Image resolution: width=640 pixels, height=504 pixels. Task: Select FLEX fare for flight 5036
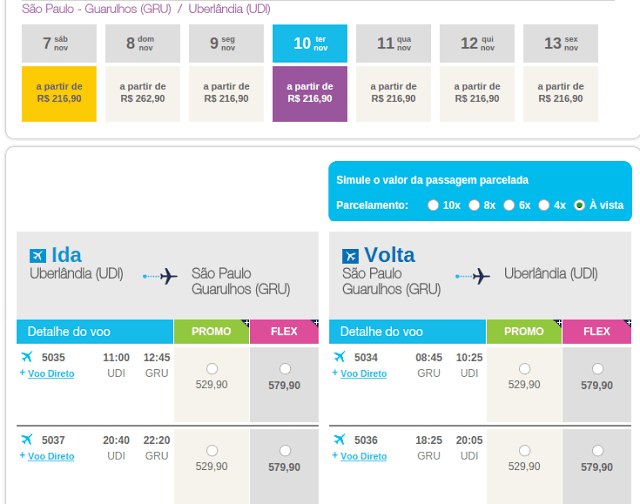[598, 451]
